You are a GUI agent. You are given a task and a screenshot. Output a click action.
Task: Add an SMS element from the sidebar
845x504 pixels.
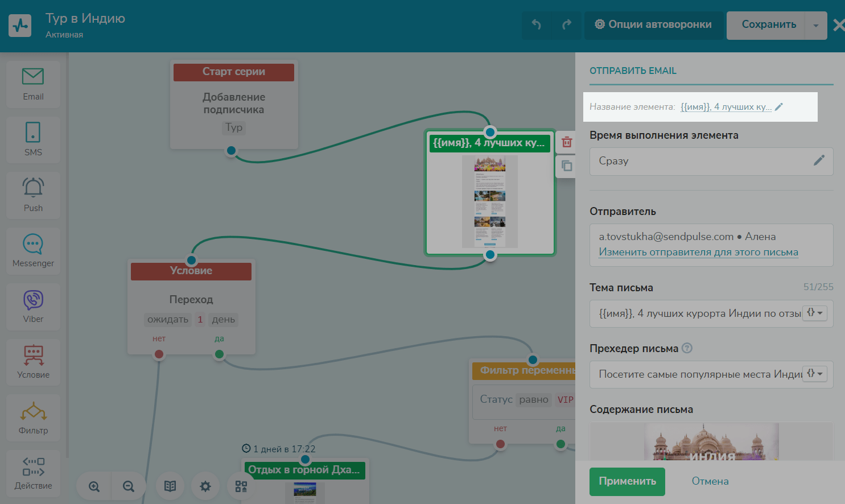(33, 140)
